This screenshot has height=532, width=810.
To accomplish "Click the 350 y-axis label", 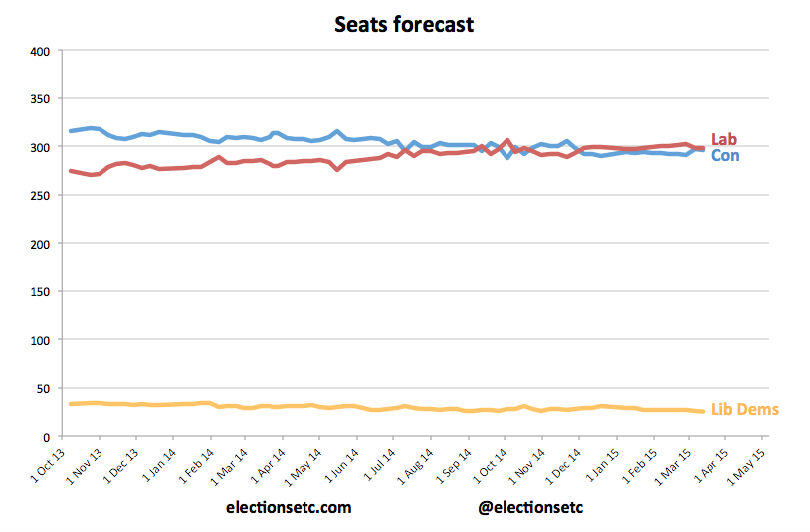I will click(x=38, y=99).
